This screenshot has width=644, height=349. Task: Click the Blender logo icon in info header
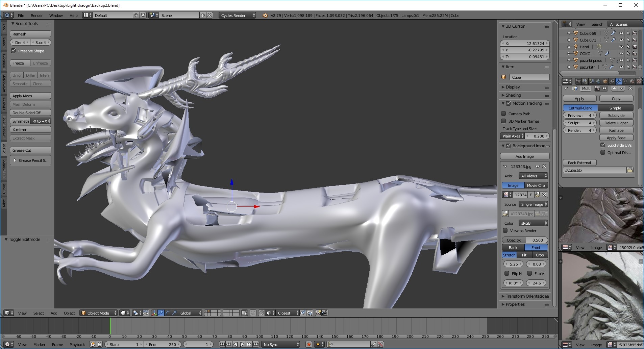point(265,16)
